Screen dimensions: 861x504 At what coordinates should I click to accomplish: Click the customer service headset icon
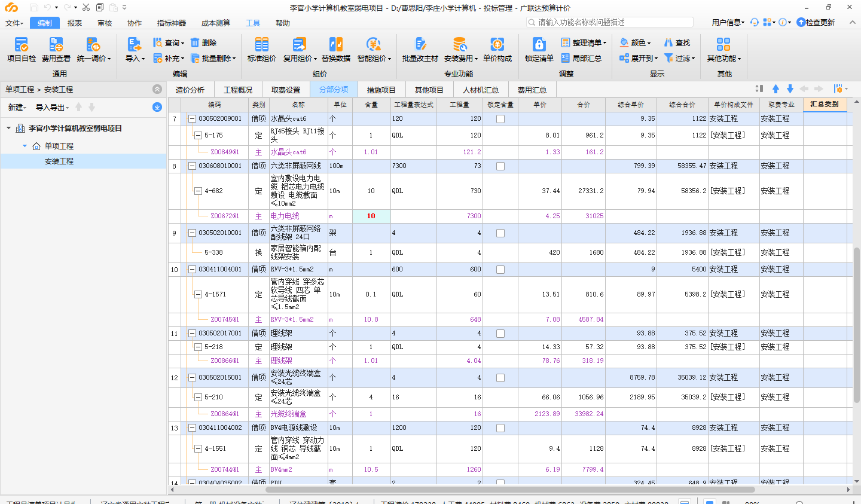(755, 22)
